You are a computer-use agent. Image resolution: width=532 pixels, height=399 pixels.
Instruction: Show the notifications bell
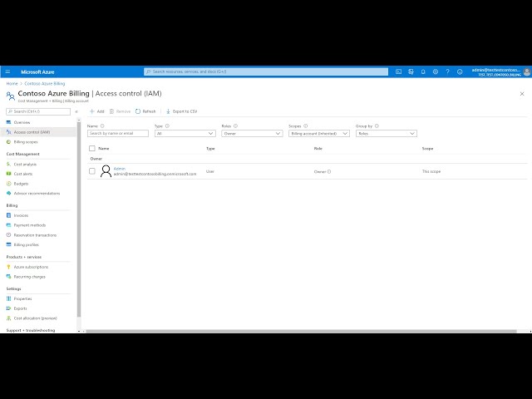423,71
